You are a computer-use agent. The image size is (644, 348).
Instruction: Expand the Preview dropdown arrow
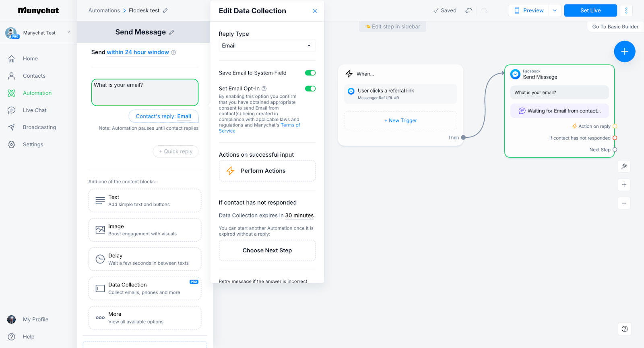(555, 10)
